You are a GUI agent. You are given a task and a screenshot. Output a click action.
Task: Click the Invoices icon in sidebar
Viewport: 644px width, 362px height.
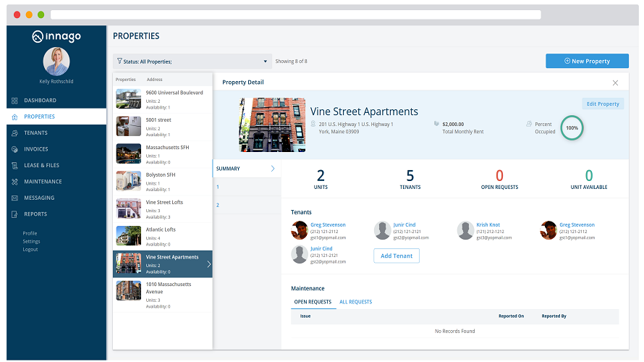pos(15,149)
